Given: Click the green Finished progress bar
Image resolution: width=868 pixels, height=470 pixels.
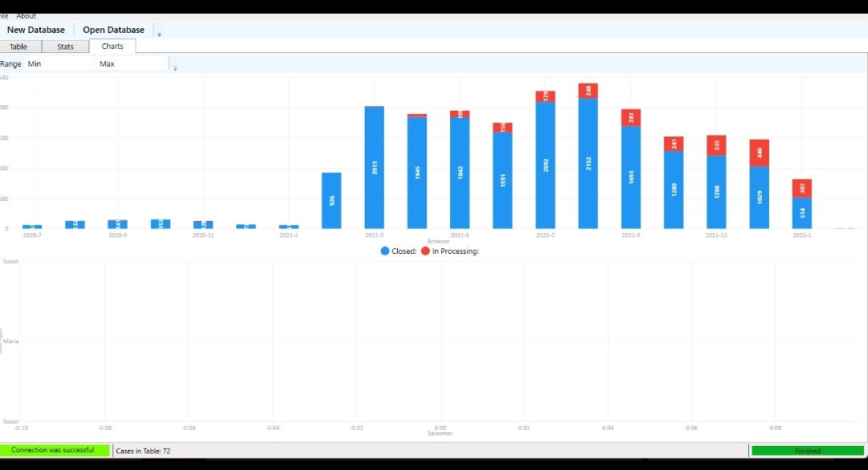Looking at the screenshot, I should coord(807,451).
